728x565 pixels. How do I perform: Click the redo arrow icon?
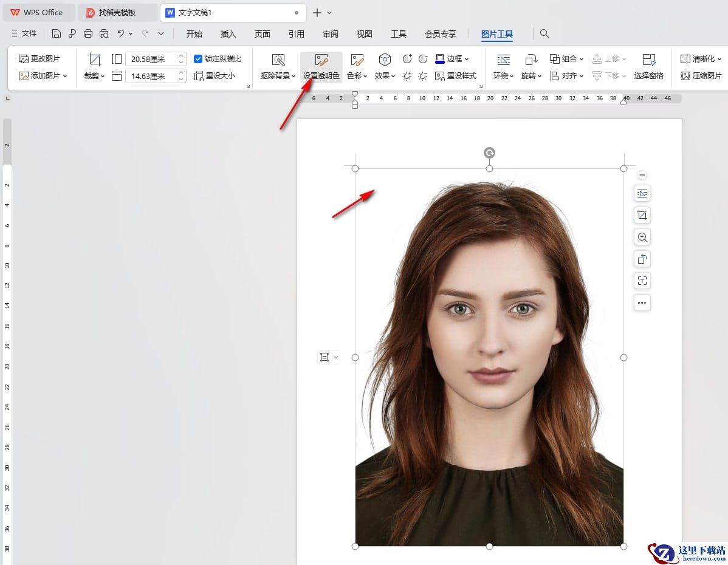(x=145, y=33)
